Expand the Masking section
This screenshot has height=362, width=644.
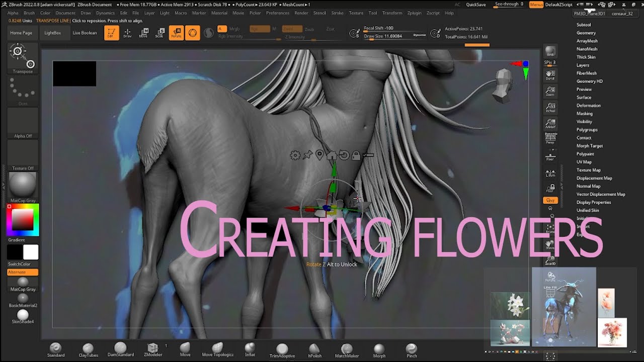tap(585, 114)
